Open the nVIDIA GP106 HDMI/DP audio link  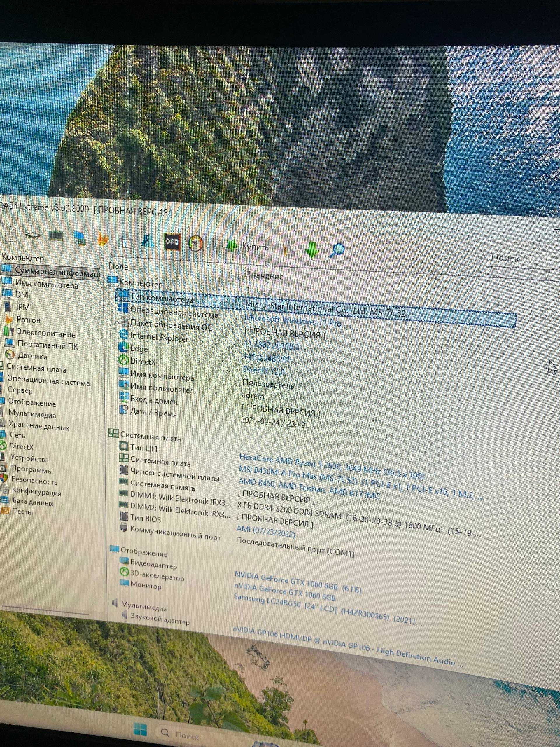pyautogui.click(x=348, y=647)
